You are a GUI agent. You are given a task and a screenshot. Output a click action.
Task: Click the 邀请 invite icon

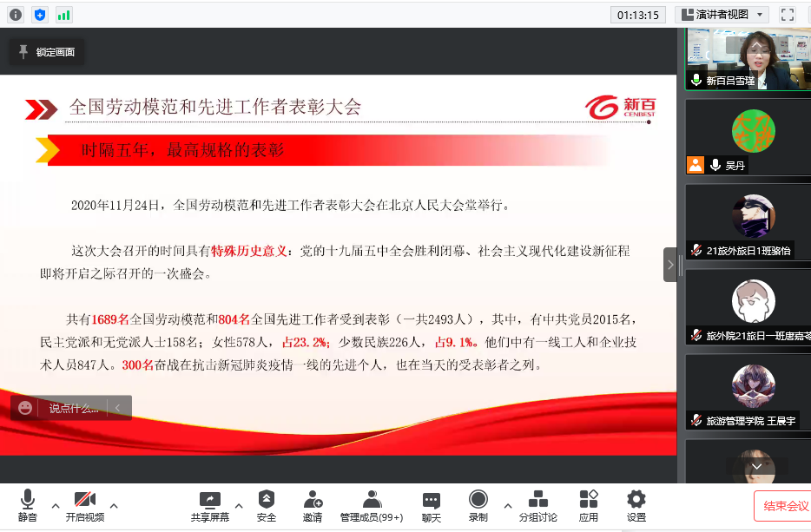313,506
